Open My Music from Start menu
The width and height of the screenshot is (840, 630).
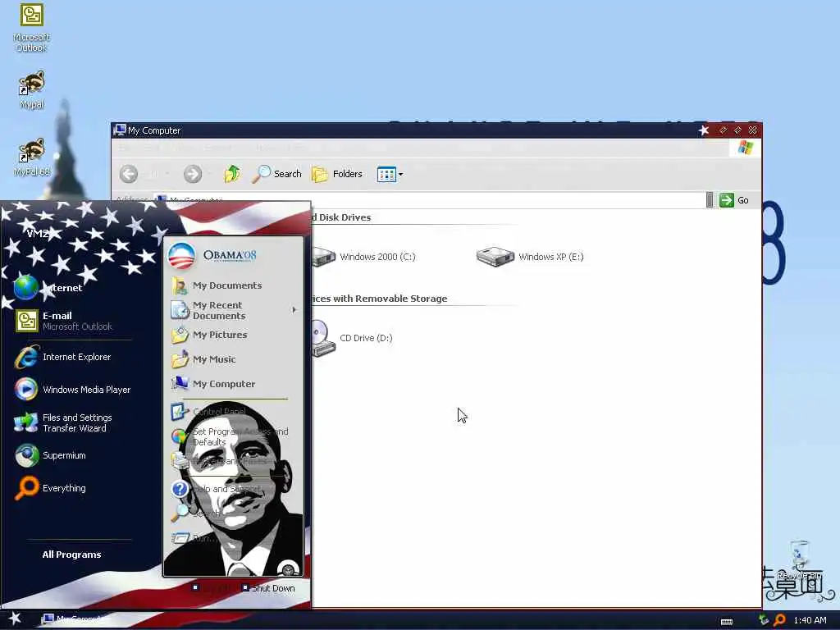pyautogui.click(x=203, y=359)
